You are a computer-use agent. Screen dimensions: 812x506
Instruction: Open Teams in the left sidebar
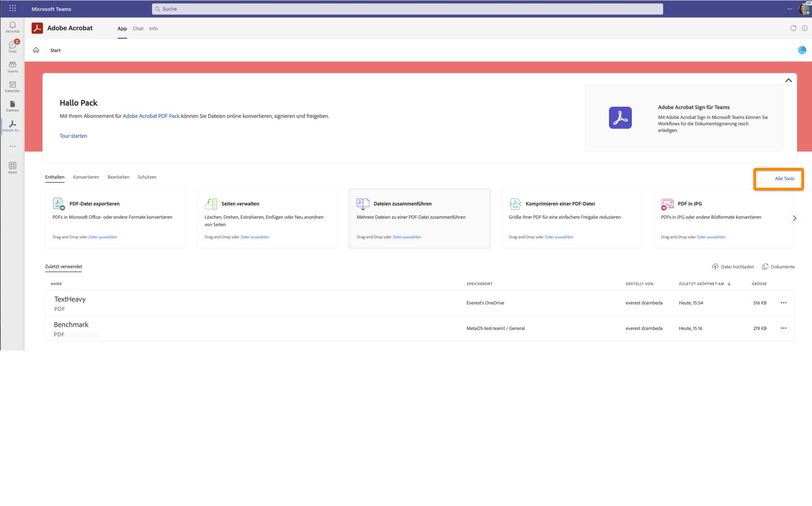point(12,67)
